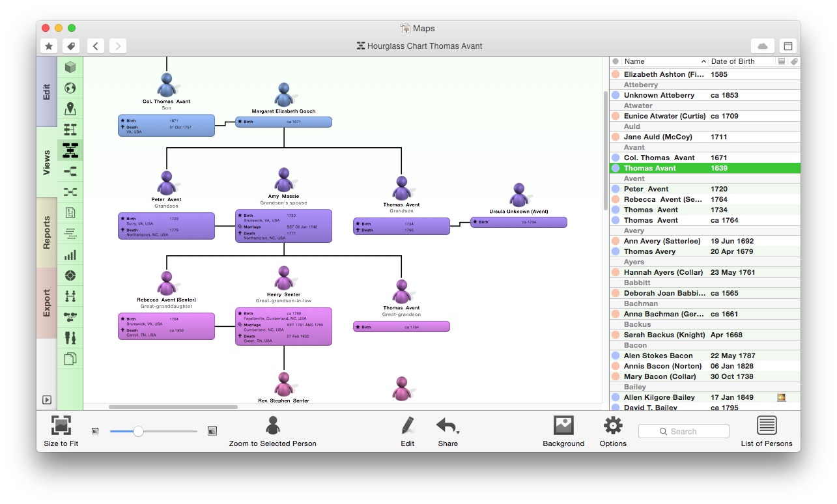Image resolution: width=837 pixels, height=504 pixels.
Task: Select the double-branch relationship chart icon
Action: click(x=70, y=192)
